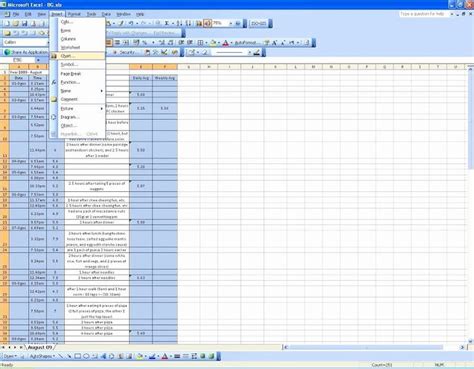The width and height of the screenshot is (474, 369).
Task: Open the Name Box dropdown arrow
Action: pyautogui.click(x=38, y=60)
